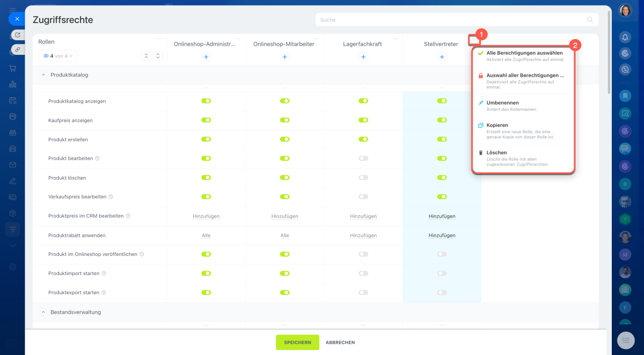Add user to Lagerfachkraft role with plus icon
This screenshot has width=644, height=355.
point(363,57)
